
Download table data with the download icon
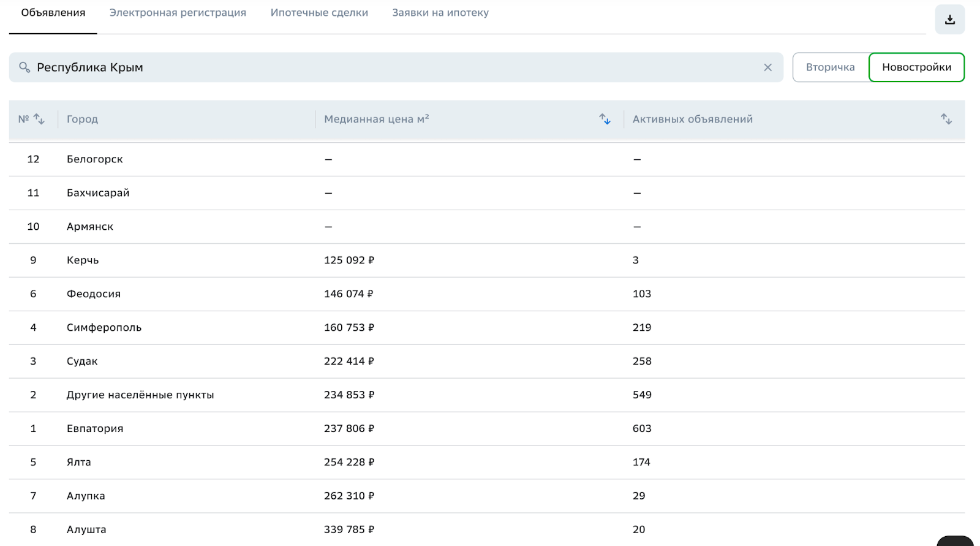pyautogui.click(x=949, y=20)
